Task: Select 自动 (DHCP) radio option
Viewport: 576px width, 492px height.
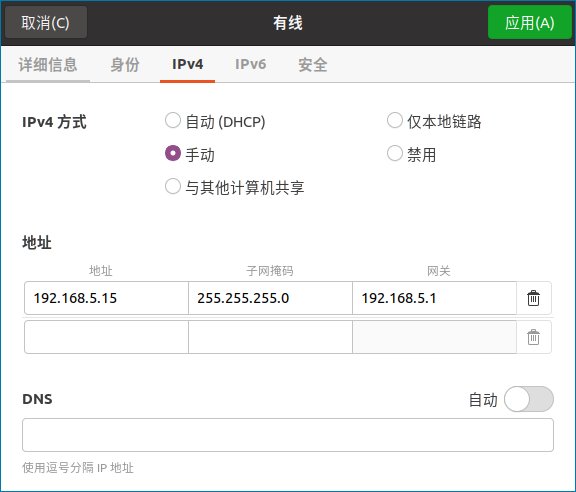Action: [x=173, y=121]
